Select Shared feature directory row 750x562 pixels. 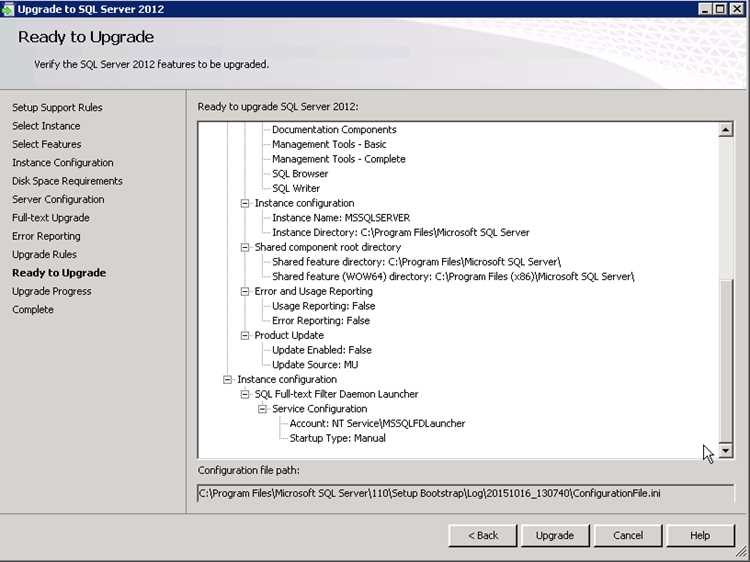click(x=417, y=262)
